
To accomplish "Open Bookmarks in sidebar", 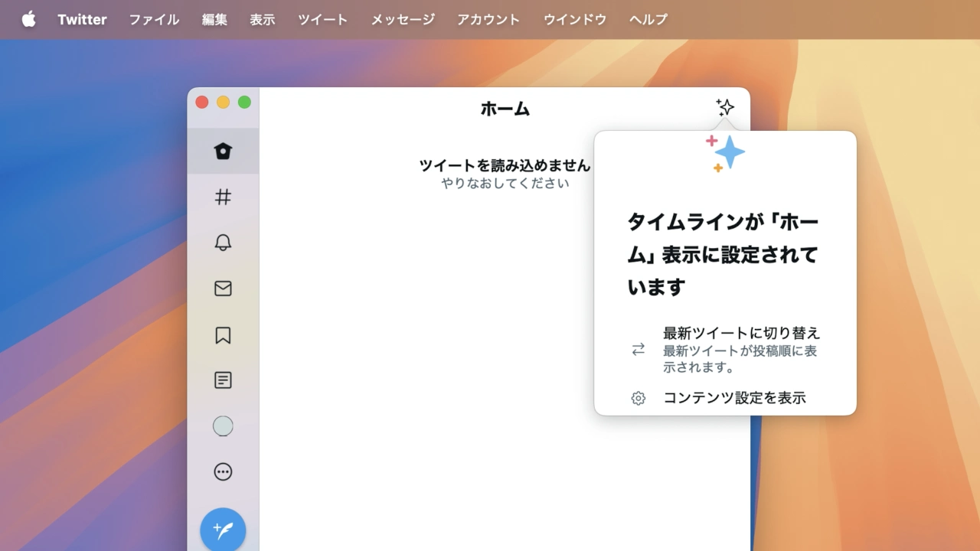I will (x=223, y=335).
